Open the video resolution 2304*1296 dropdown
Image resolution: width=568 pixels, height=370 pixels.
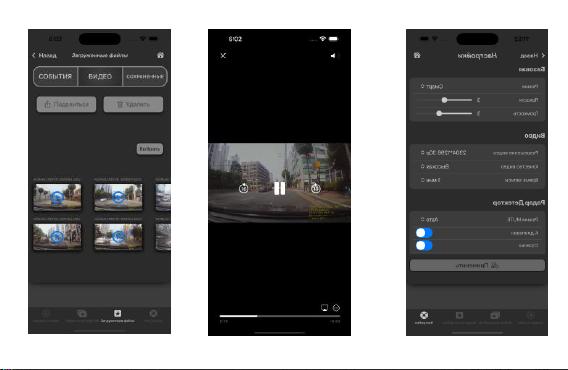(x=443, y=153)
